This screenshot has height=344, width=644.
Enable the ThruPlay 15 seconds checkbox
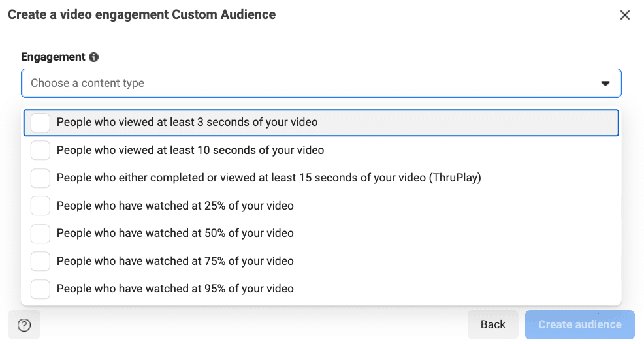40,178
